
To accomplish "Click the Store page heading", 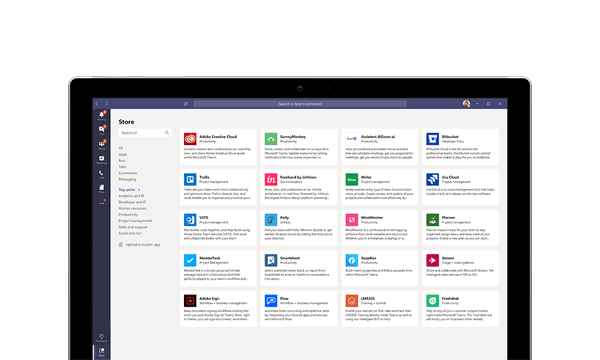I will point(126,122).
